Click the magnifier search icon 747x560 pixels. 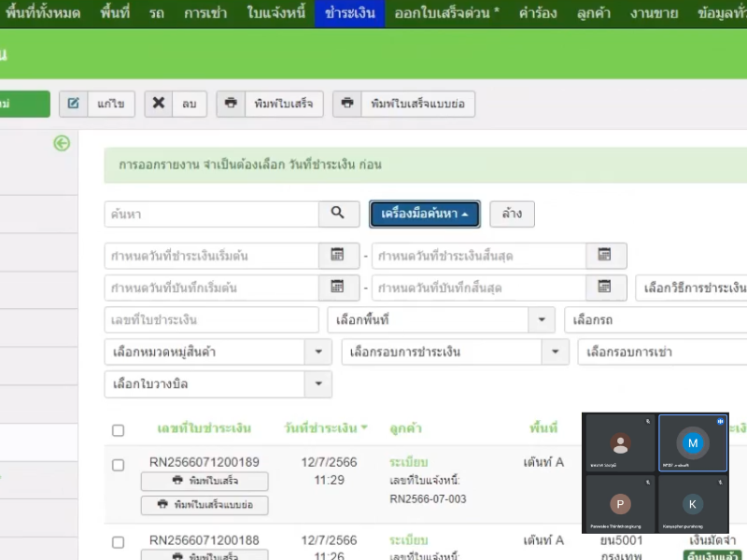(x=338, y=213)
